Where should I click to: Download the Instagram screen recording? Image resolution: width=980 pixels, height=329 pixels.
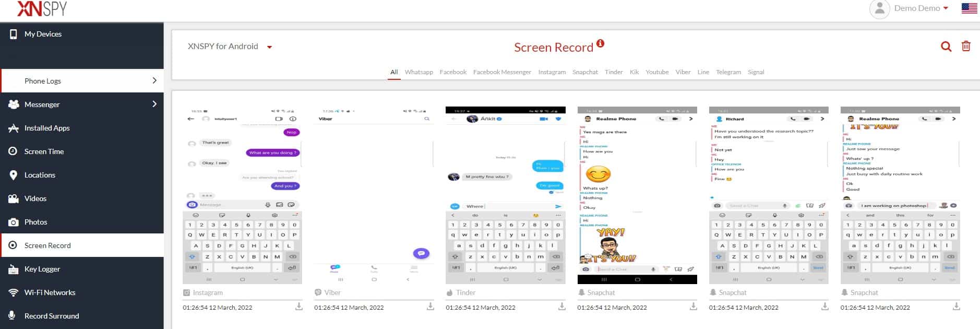click(x=299, y=307)
